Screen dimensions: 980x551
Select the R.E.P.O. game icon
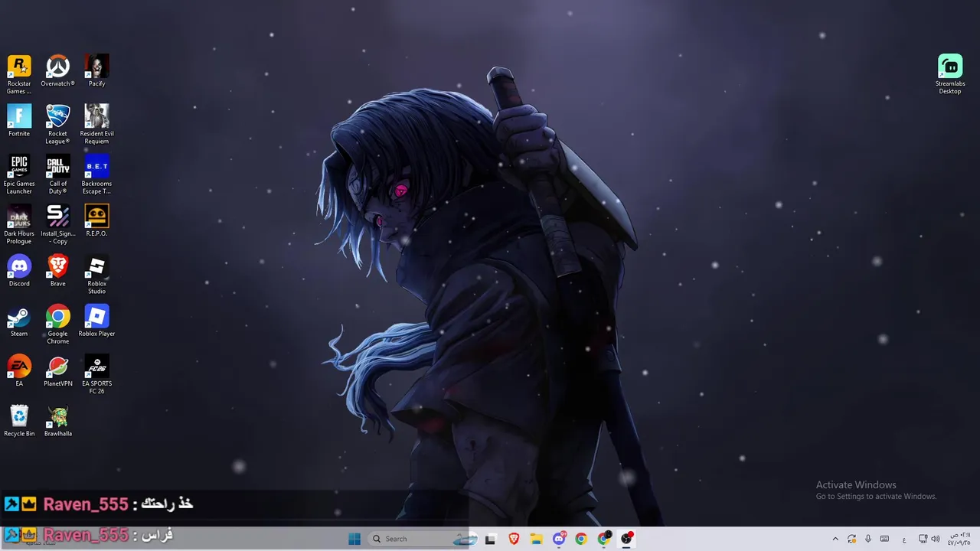coord(96,220)
